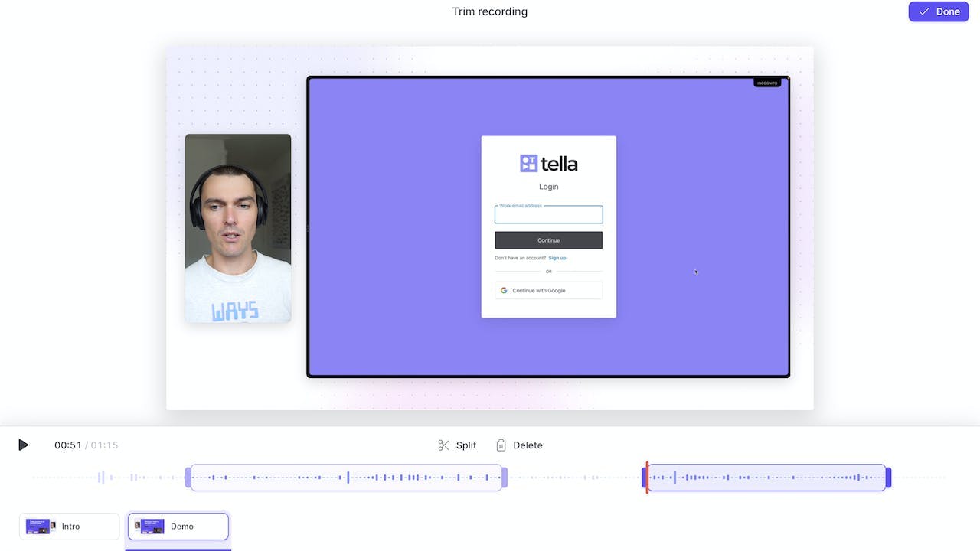Image resolution: width=980 pixels, height=551 pixels.
Task: Click the Work email address field in preview
Action: 548,214
